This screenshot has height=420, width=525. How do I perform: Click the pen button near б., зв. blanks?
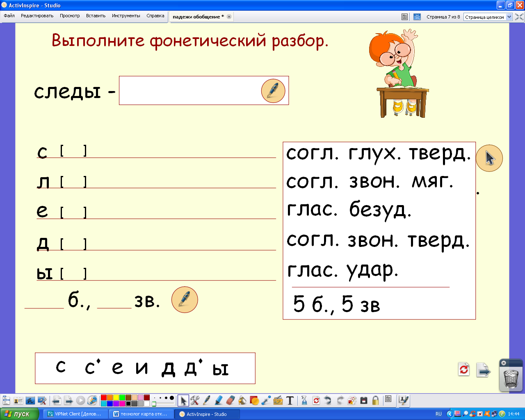click(185, 299)
